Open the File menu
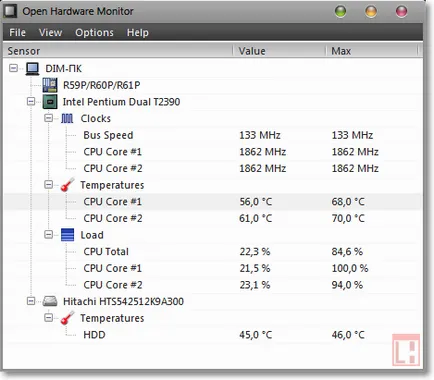The width and height of the screenshot is (434, 380). click(x=17, y=33)
